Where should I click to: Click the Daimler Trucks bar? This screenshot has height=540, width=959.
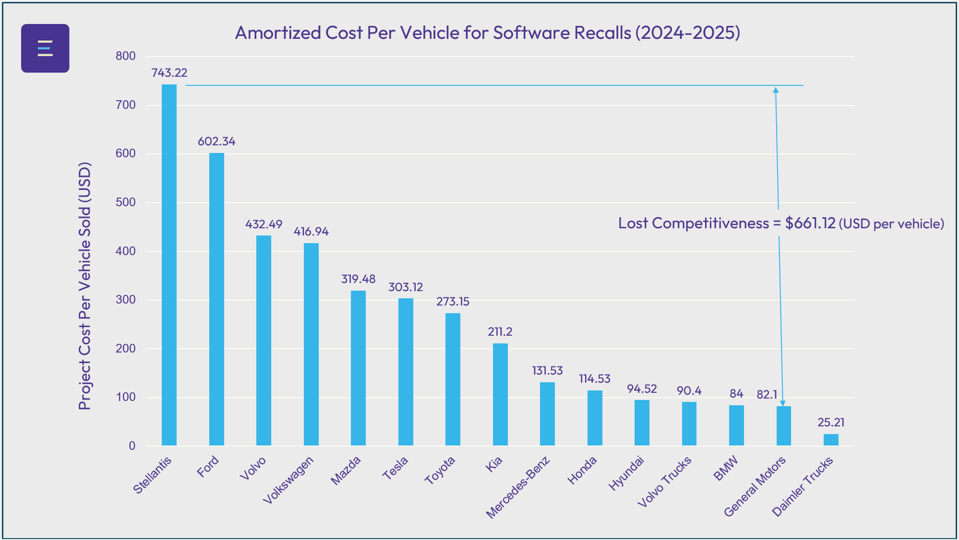click(831, 440)
